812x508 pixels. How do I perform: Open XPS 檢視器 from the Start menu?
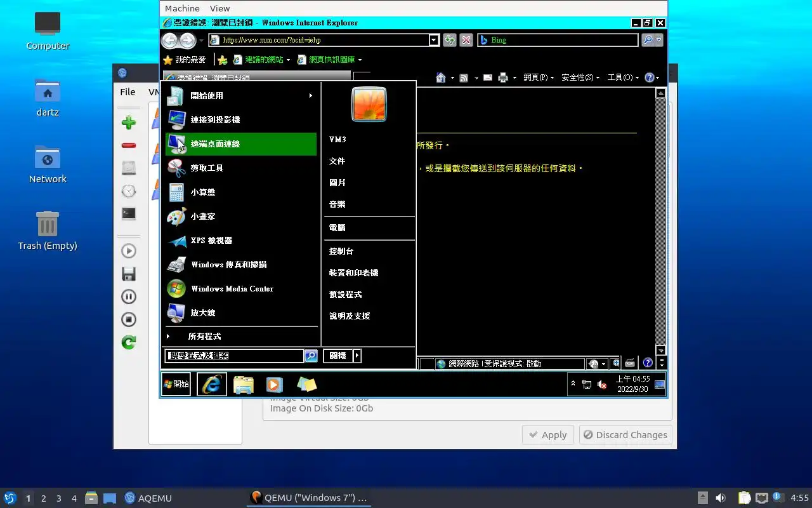241,241
